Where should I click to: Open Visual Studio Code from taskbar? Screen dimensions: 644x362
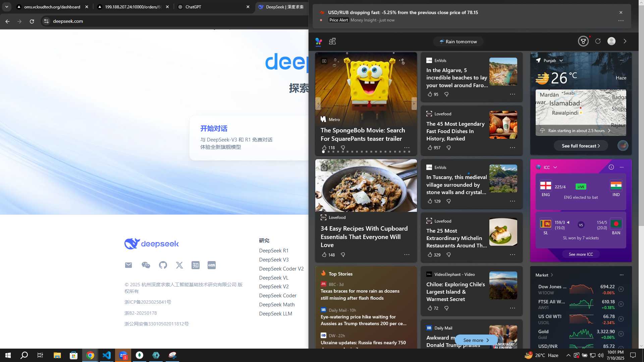(107, 355)
